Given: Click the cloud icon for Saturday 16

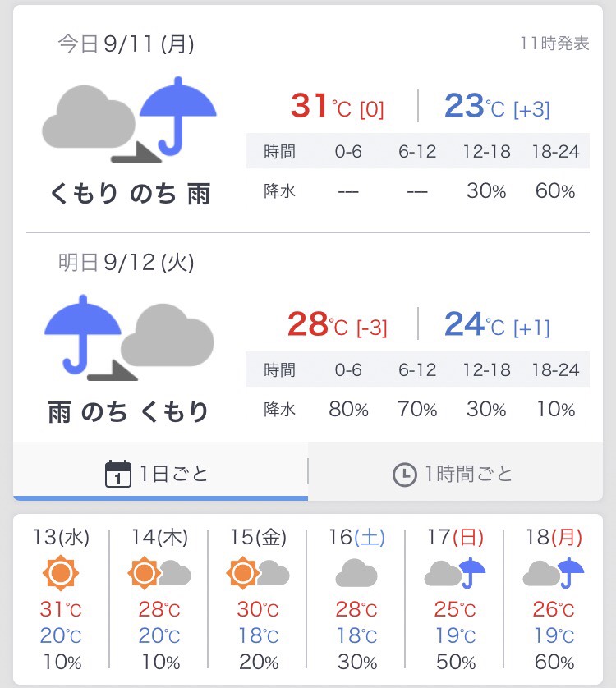Looking at the screenshot, I should pos(356,573).
